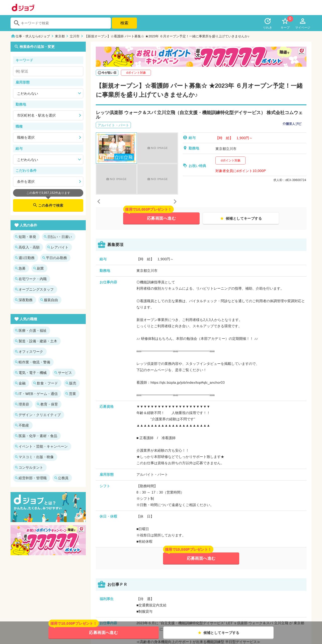Open the キープ star icon
The height and width of the screenshot is (644, 322).
(285, 23)
